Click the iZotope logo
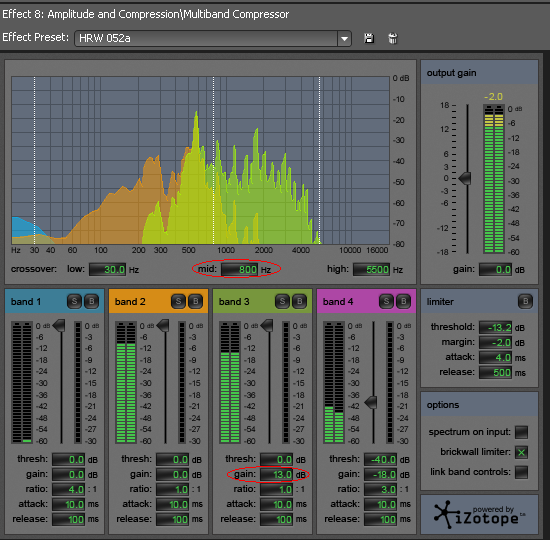The height and width of the screenshot is (540, 550). click(x=479, y=515)
